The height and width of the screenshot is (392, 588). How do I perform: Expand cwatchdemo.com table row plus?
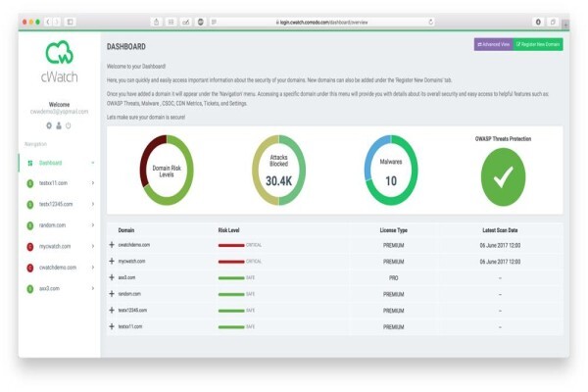(112, 245)
